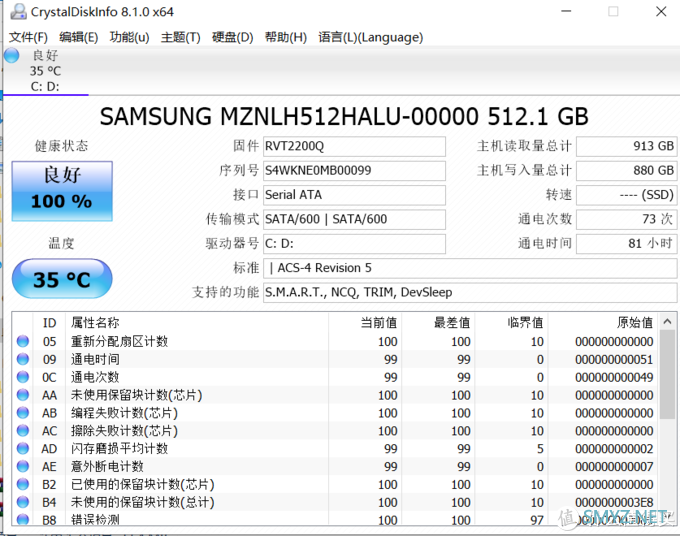Select the 通电时间 attribute row
This screenshot has height=536, width=680.
click(x=335, y=359)
